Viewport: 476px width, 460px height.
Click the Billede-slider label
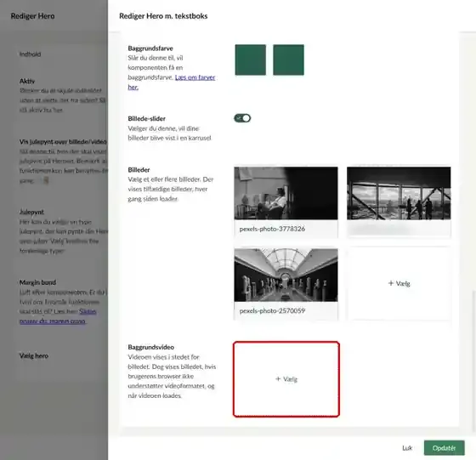(146, 119)
